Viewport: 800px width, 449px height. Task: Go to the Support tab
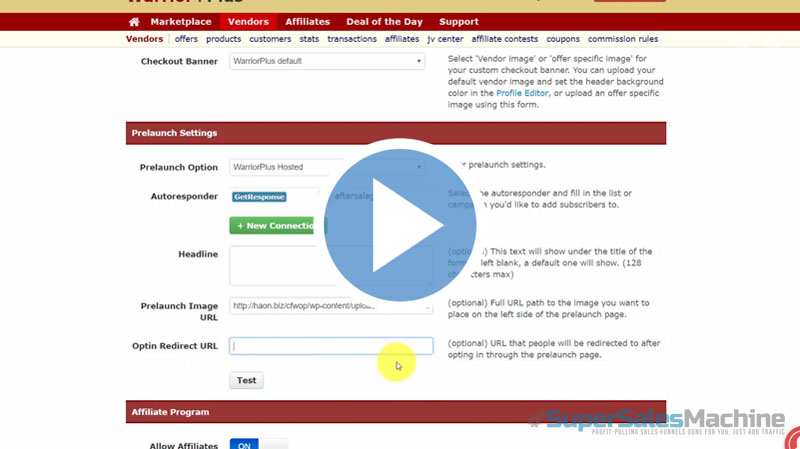[459, 21]
